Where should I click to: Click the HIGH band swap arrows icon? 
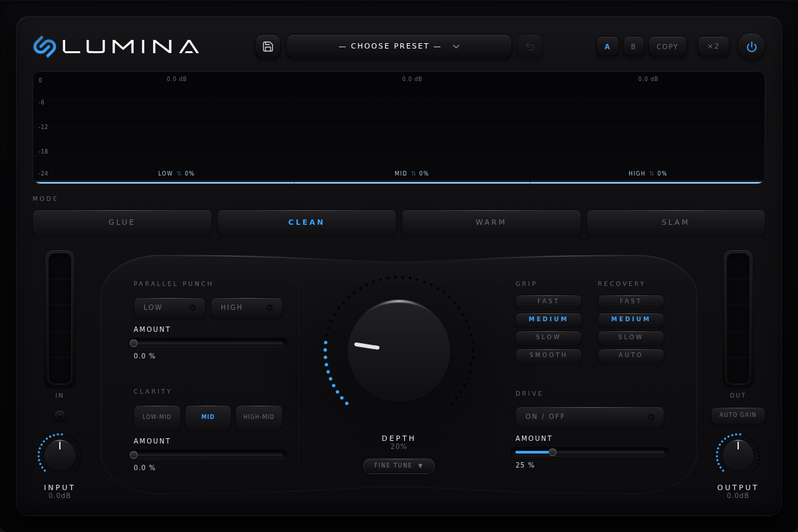[652, 174]
